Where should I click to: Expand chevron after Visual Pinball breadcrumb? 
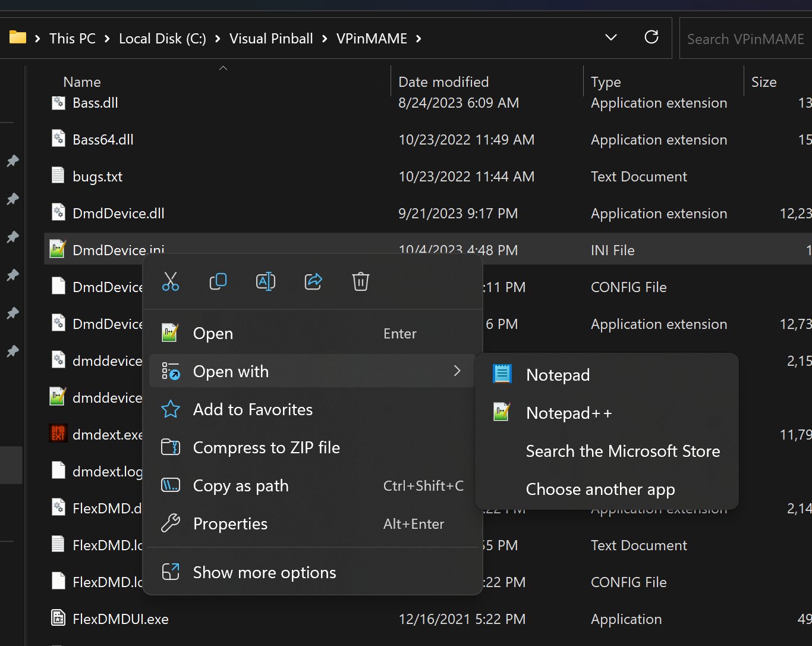coord(325,39)
